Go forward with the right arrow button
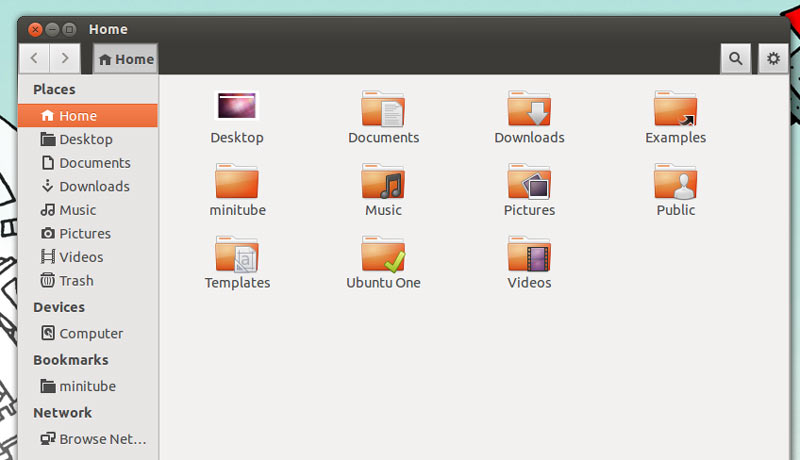This screenshot has width=800, height=460. [x=66, y=59]
